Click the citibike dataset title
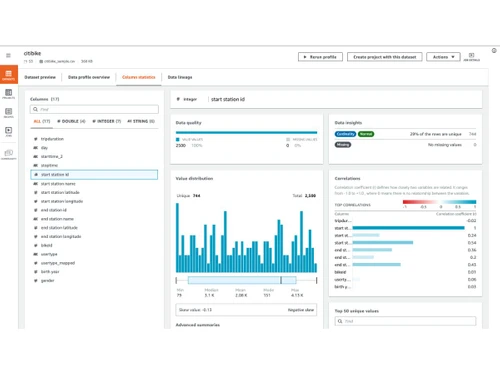The height and width of the screenshot is (375, 500). coord(32,53)
